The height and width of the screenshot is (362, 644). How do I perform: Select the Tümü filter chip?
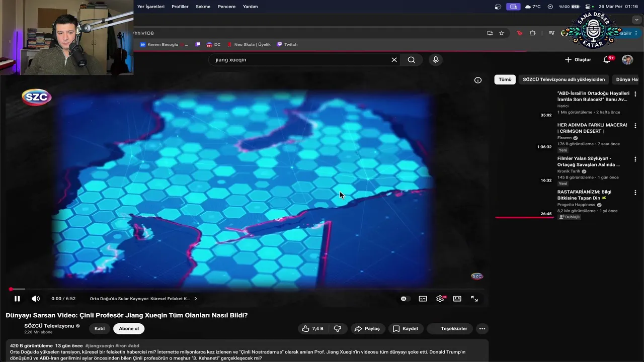pyautogui.click(x=505, y=79)
